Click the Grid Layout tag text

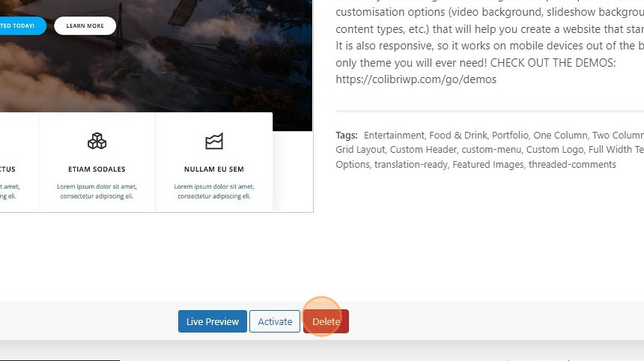(x=360, y=150)
